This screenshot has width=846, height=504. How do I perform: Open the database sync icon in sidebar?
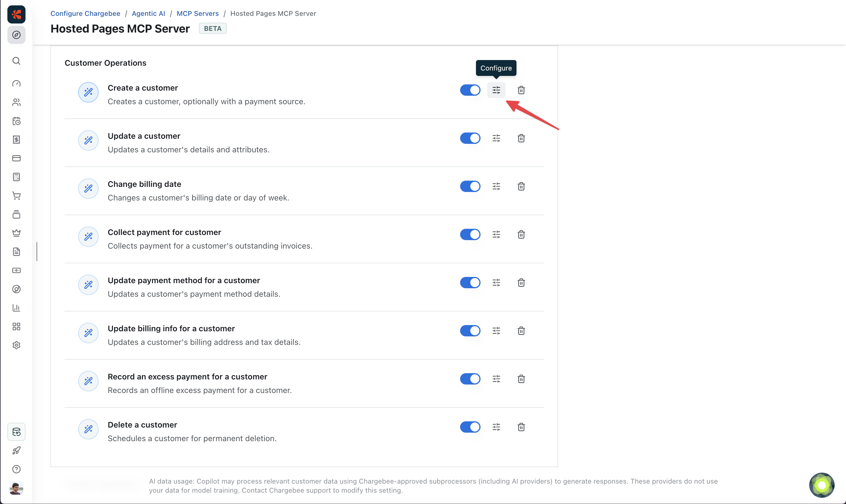click(16, 432)
